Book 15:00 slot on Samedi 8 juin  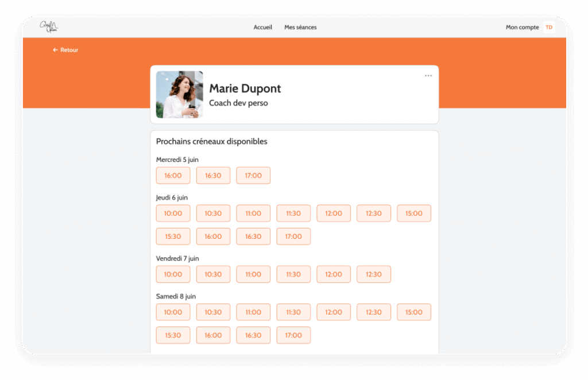(x=414, y=312)
